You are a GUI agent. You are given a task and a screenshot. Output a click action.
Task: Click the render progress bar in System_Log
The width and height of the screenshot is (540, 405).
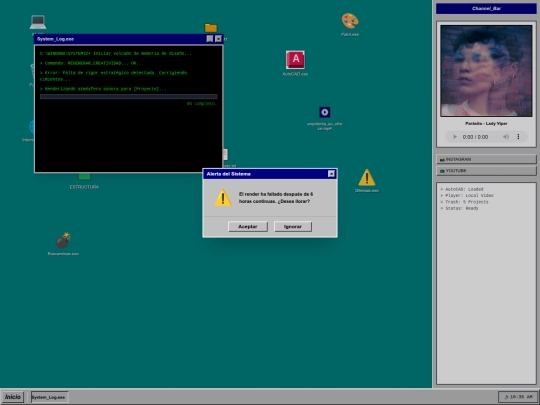pyautogui.click(x=128, y=97)
